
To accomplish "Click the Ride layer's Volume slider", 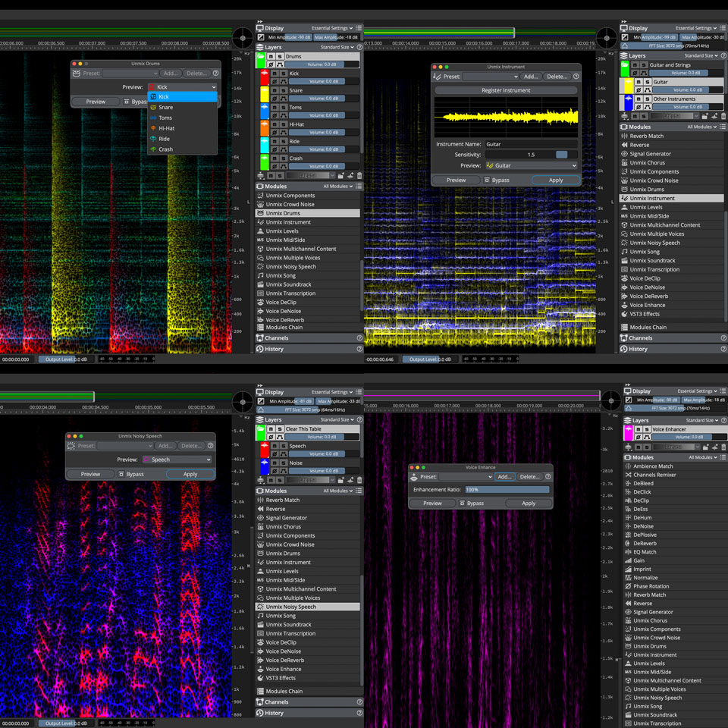I will tap(324, 149).
